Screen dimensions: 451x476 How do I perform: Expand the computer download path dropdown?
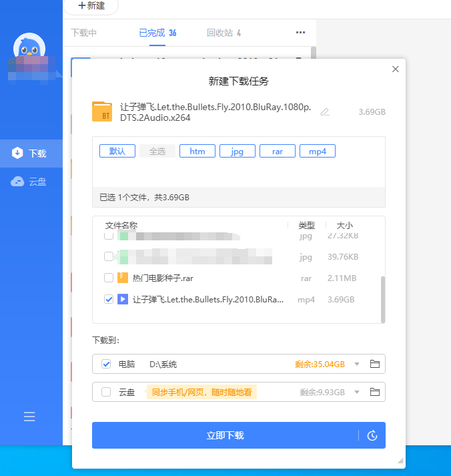pyautogui.click(x=357, y=364)
